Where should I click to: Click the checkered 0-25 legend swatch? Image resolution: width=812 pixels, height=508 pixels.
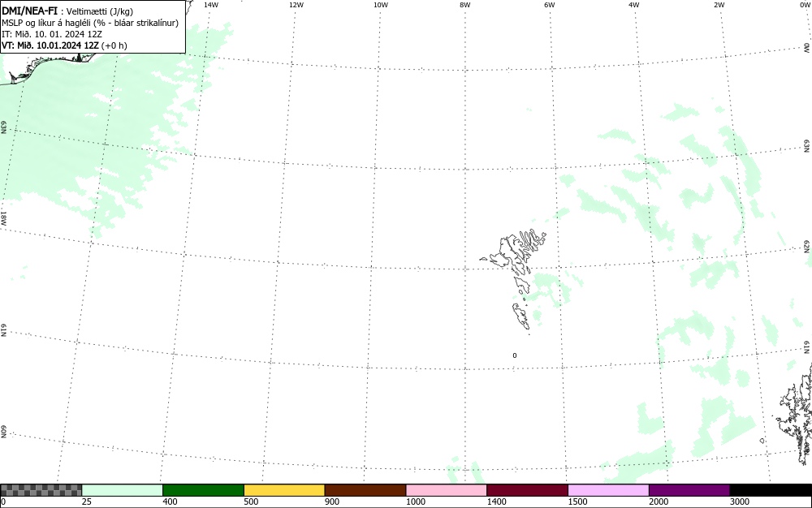41,490
